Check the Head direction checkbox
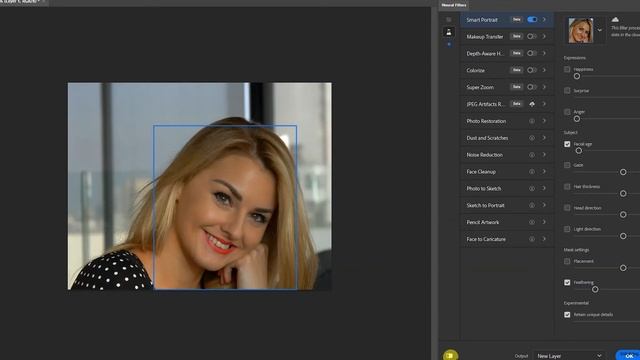Viewport: 640px width, 360px height. (x=567, y=208)
